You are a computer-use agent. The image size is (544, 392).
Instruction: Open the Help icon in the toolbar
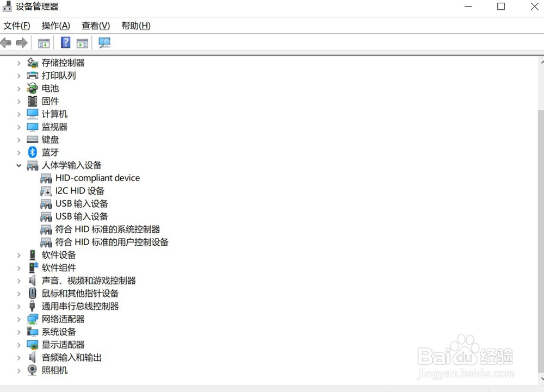(65, 42)
